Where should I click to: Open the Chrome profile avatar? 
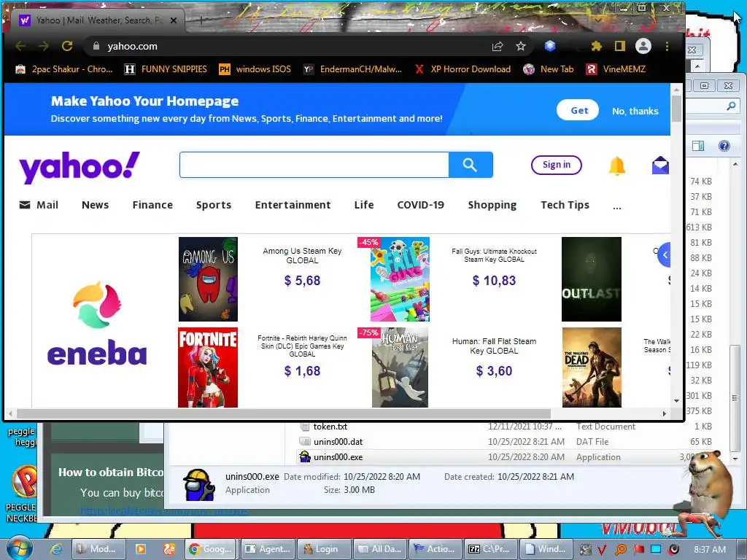click(x=643, y=46)
